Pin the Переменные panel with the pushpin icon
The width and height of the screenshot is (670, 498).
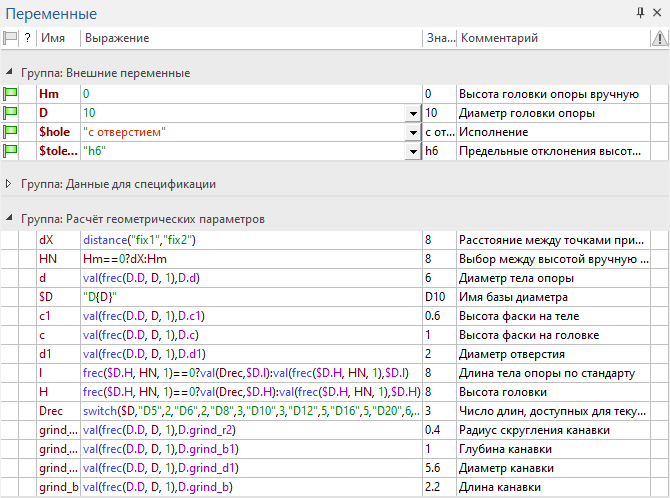tap(640, 13)
